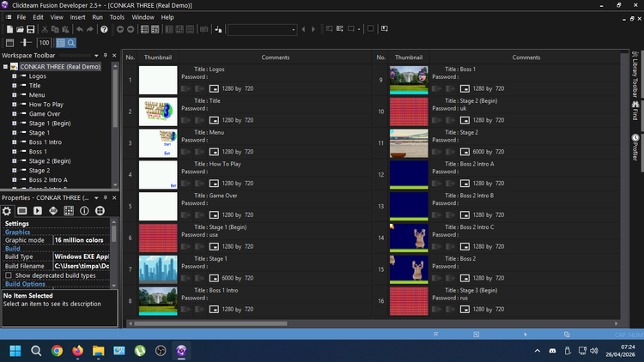Open the About info tab icon in Properties
The width and height of the screenshot is (644, 362).
84,210
